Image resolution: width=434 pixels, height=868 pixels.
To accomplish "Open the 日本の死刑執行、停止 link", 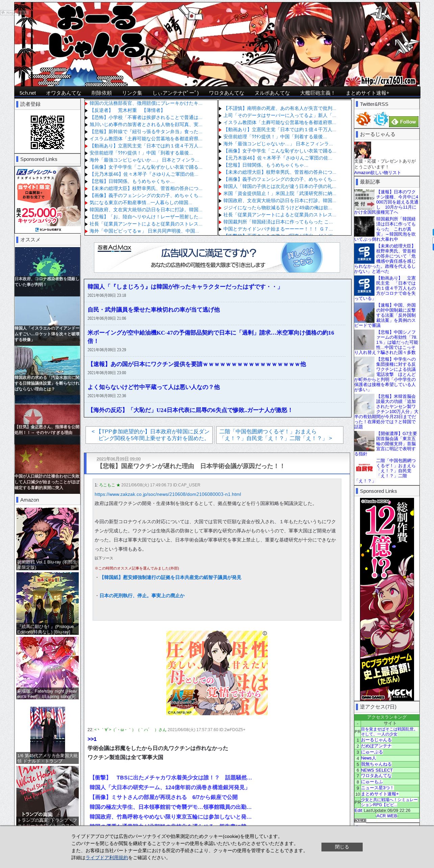I will [142, 596].
